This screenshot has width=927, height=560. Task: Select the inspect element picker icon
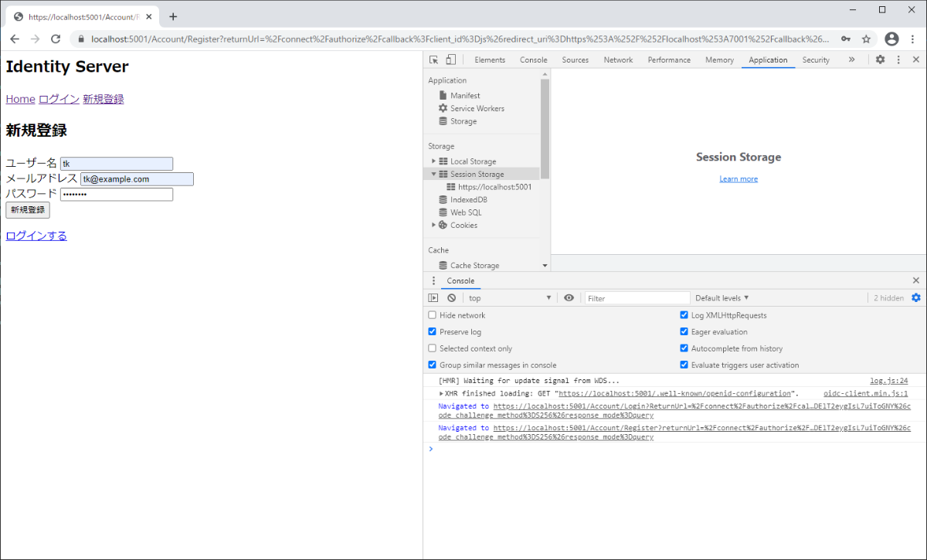click(434, 59)
